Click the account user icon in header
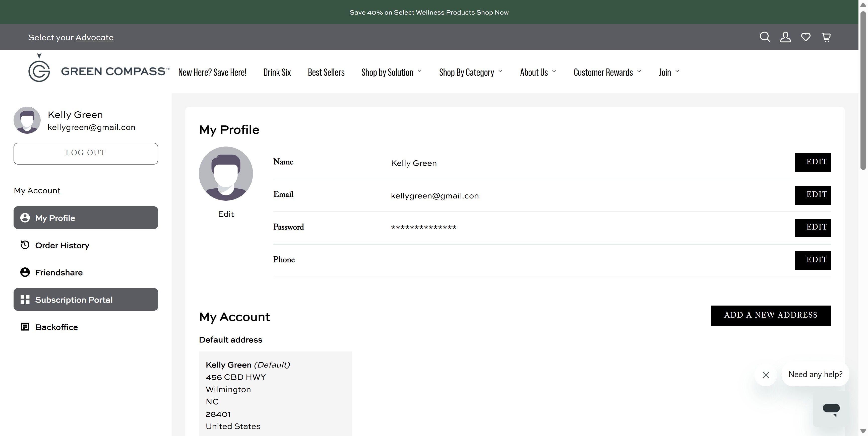The image size is (868, 436). click(x=785, y=37)
